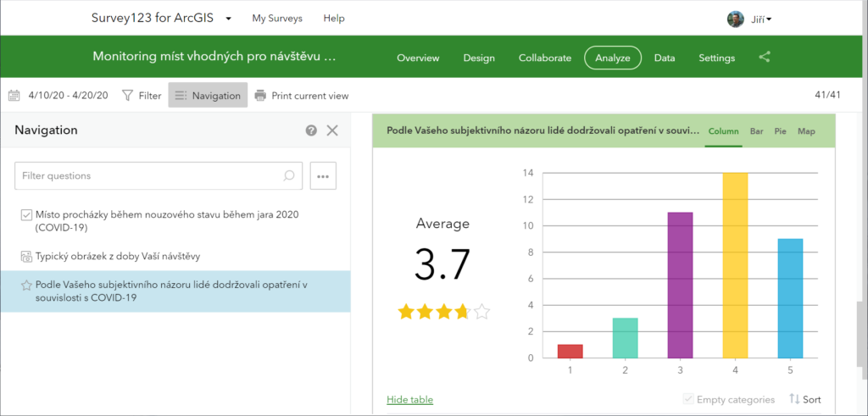
Task: Open the Filter funnel tool
Action: coord(142,96)
